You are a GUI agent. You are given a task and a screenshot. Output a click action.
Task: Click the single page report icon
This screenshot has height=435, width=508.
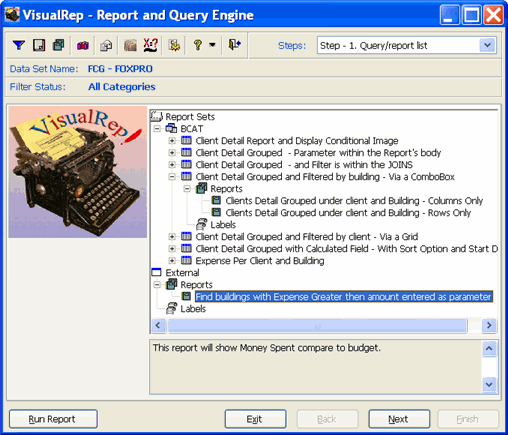point(39,45)
